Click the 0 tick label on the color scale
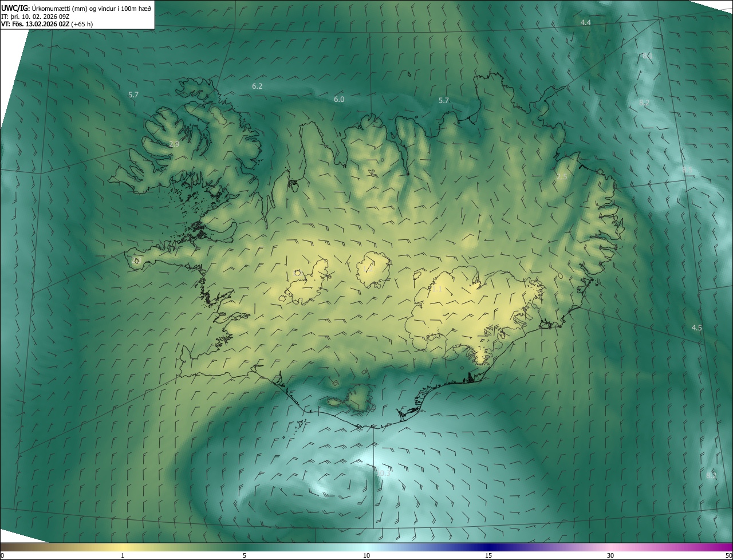Screen dimensions: 733x560 pyautogui.click(x=2, y=556)
